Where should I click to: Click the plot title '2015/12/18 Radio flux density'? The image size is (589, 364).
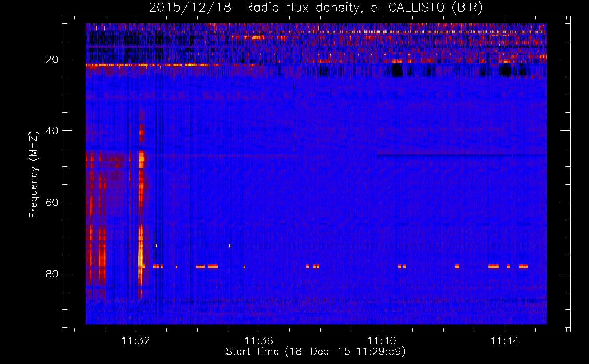point(316,8)
